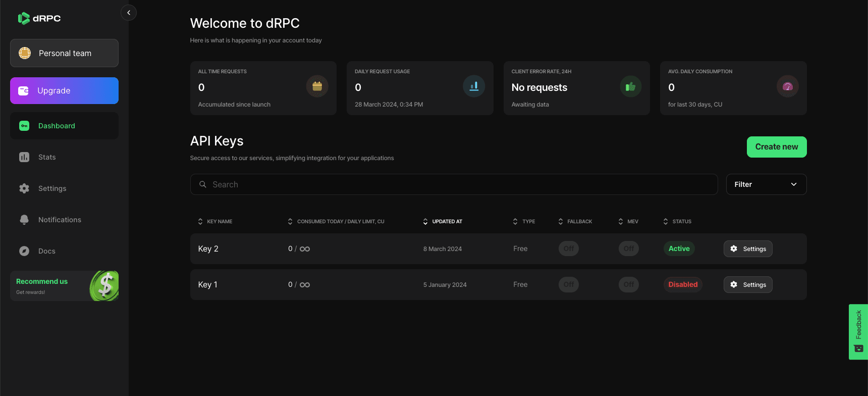Click the thumbs-up icon in Client Error Rate
868x396 pixels.
click(630, 86)
